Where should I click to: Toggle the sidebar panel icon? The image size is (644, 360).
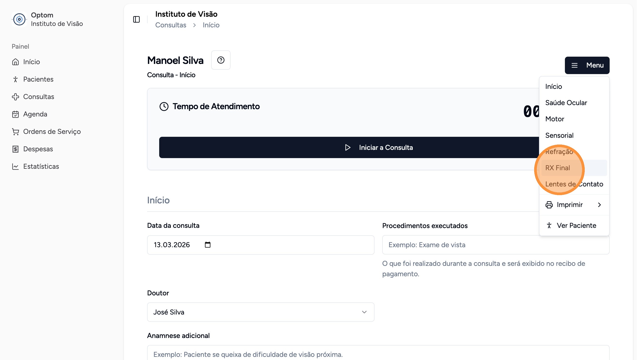[x=136, y=19]
